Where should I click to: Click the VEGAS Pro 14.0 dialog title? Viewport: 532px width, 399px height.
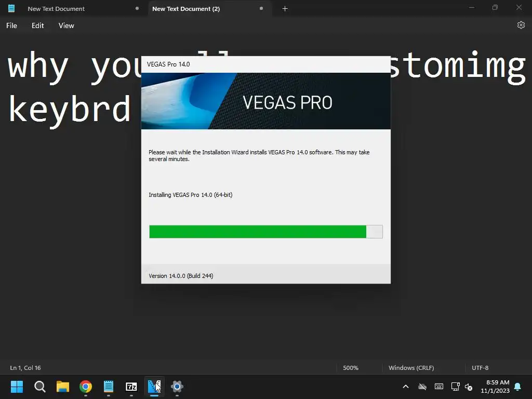[168, 64]
